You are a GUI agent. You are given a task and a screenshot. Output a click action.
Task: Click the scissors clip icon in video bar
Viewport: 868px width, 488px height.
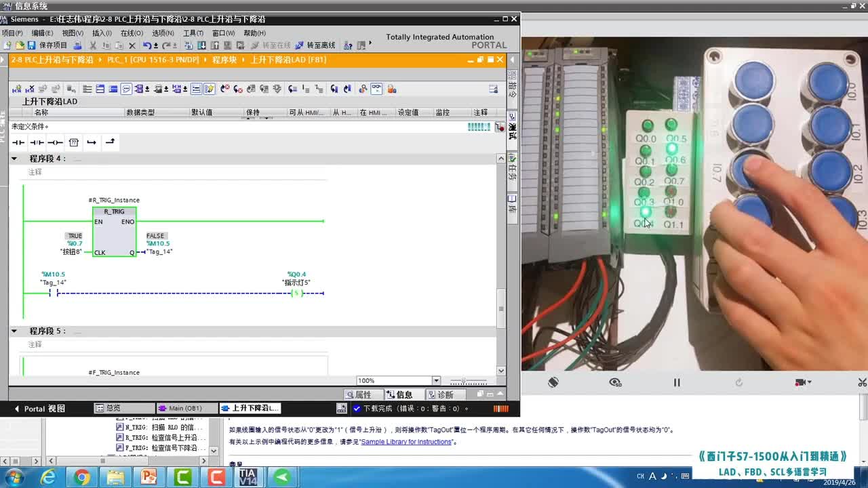click(862, 382)
